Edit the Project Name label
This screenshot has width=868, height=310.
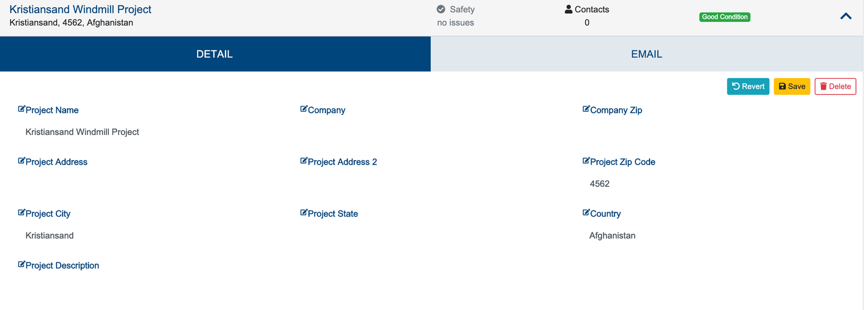point(52,110)
